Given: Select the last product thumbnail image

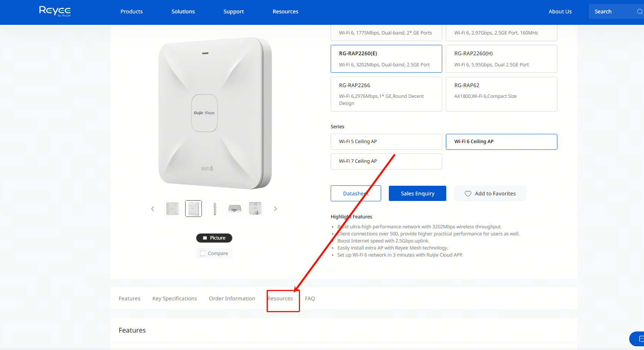Looking at the screenshot, I should (255, 209).
